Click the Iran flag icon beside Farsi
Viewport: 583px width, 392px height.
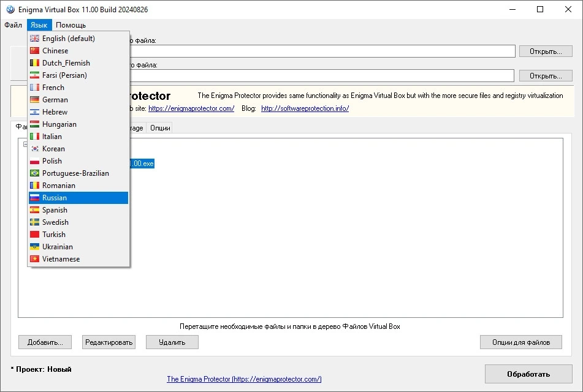34,75
